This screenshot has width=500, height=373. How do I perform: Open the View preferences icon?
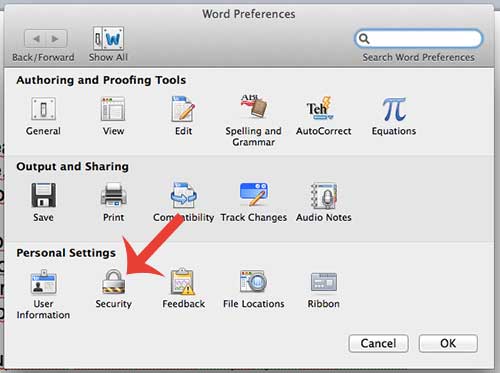pos(113,109)
